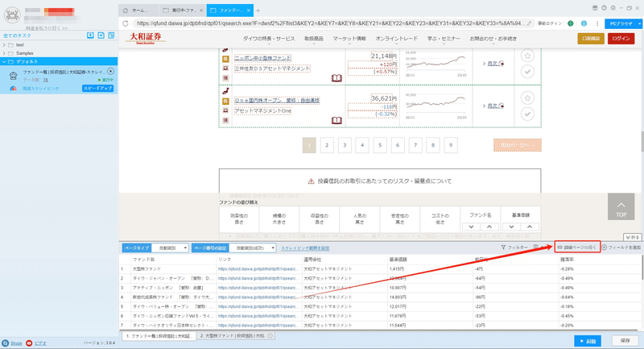Click スクレイピング範囲を設定 link

click(305, 248)
